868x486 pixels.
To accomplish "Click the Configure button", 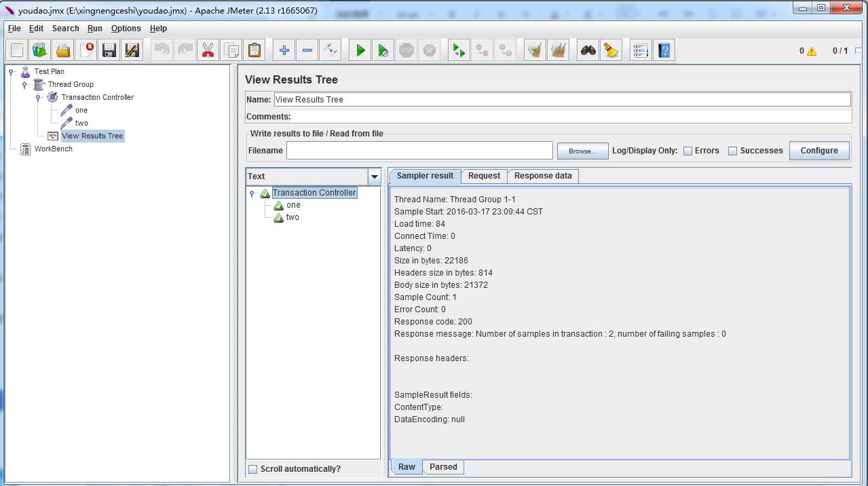I will 818,151.
